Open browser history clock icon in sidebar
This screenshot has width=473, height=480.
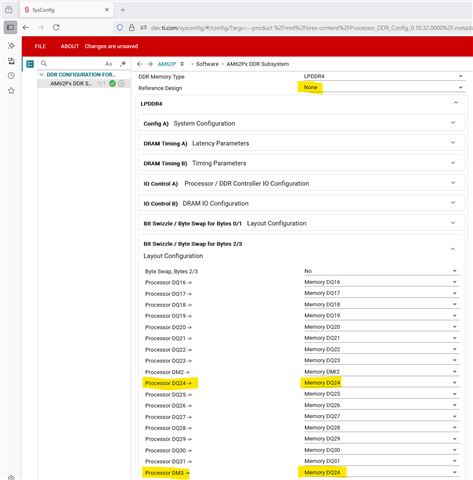click(11, 76)
